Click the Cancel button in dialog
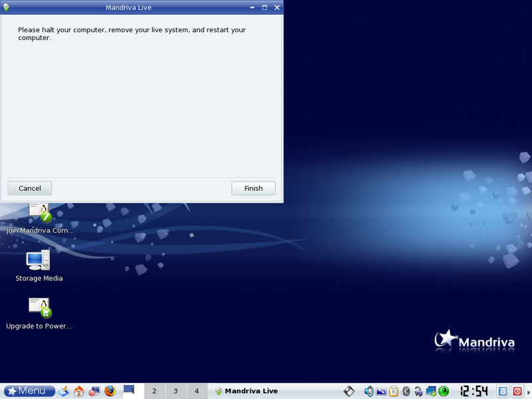Viewport: 532px width, 399px height. (x=29, y=188)
